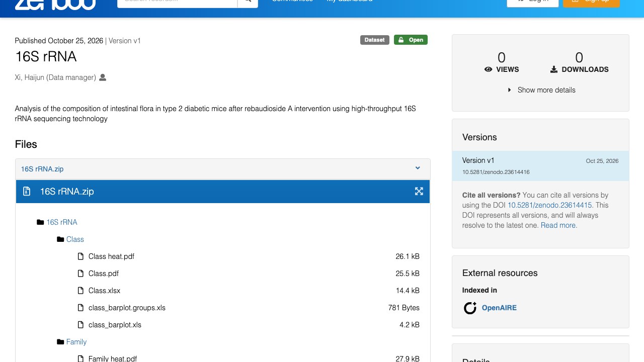Click the 10.5281/zenodo.23614416 version DOI text
The width and height of the screenshot is (644, 362).
(x=496, y=172)
